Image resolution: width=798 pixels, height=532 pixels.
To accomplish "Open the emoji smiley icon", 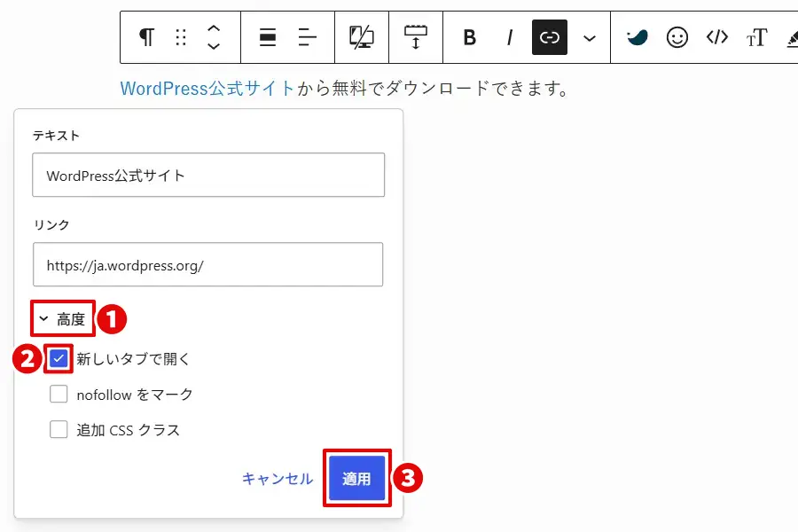I will tap(677, 37).
